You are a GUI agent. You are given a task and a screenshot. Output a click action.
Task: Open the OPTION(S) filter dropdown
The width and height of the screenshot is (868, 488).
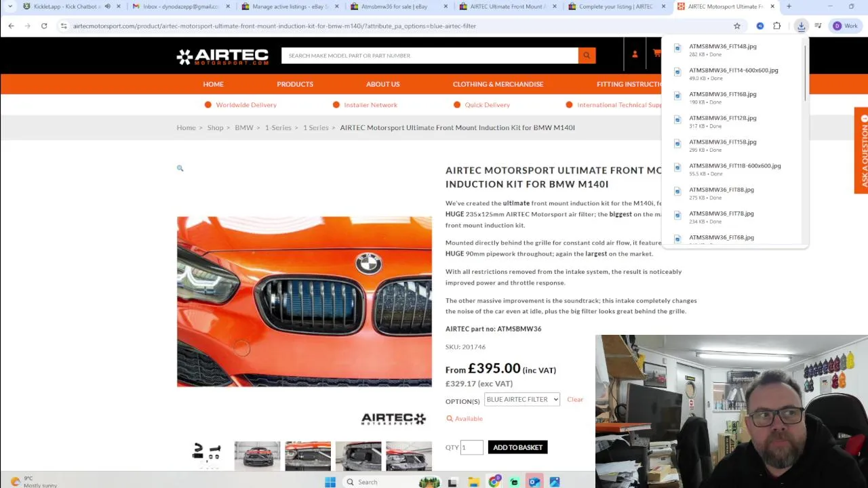pyautogui.click(x=522, y=399)
